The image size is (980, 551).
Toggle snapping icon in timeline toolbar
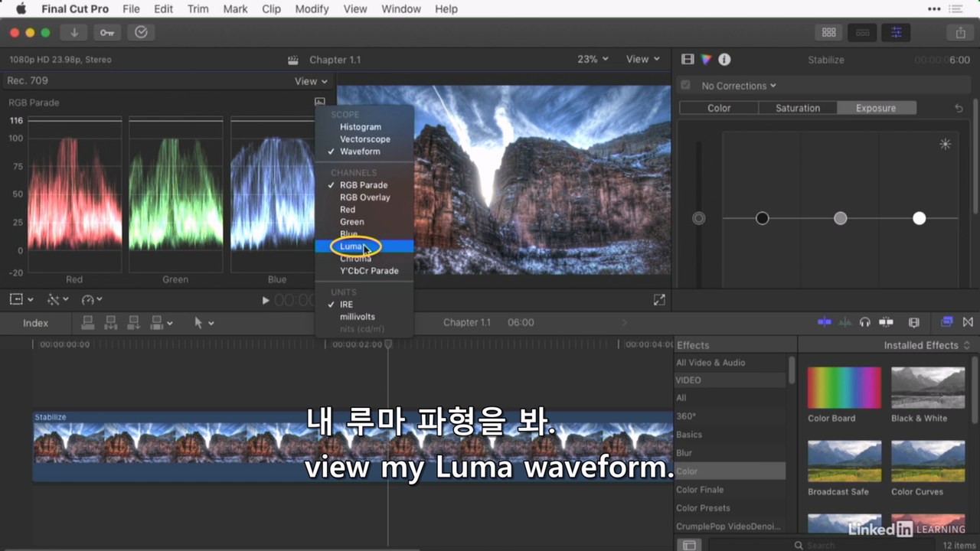(887, 322)
